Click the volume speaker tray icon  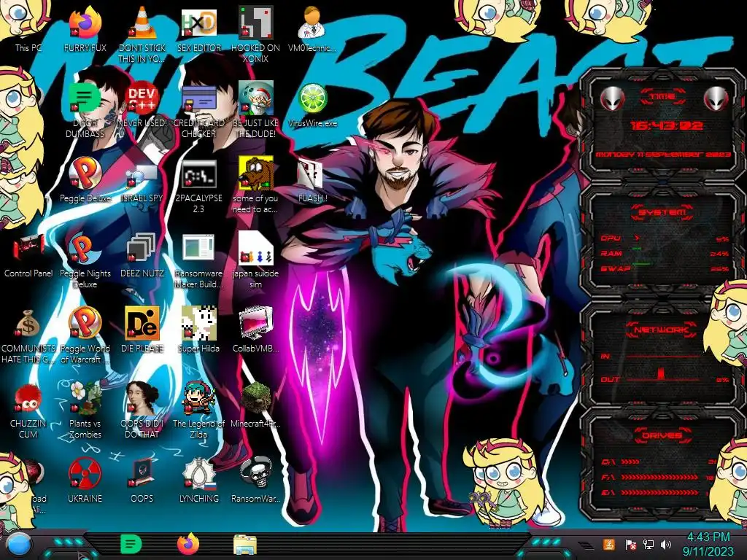[x=666, y=545]
